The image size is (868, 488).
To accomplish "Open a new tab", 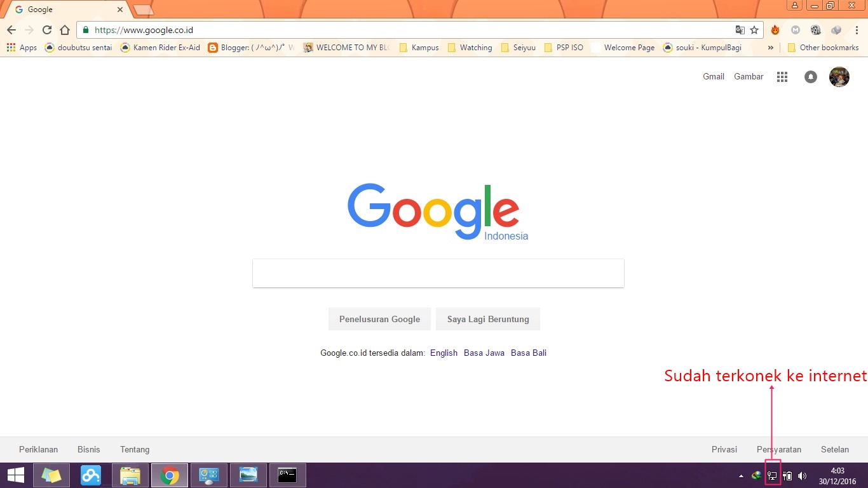I will pos(144,10).
